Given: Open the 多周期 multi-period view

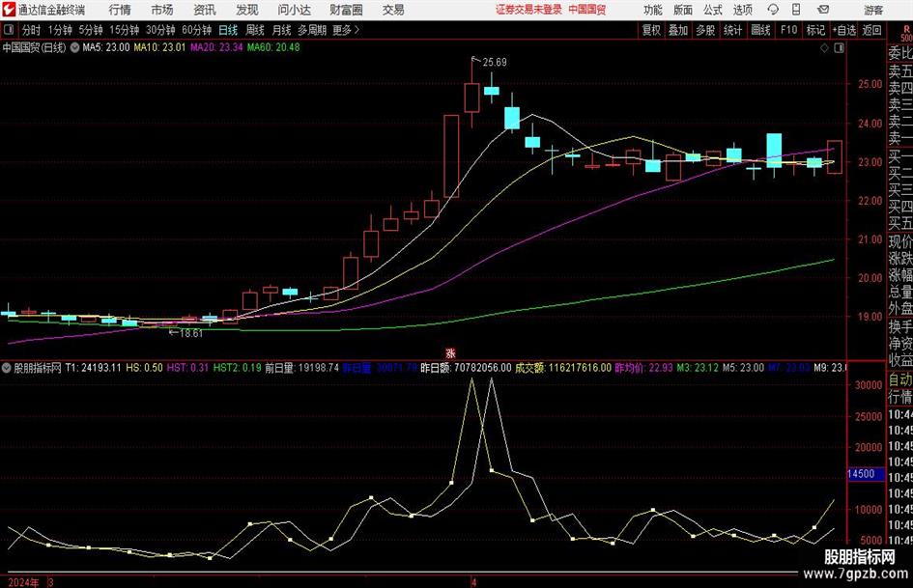Looking at the screenshot, I should [312, 30].
